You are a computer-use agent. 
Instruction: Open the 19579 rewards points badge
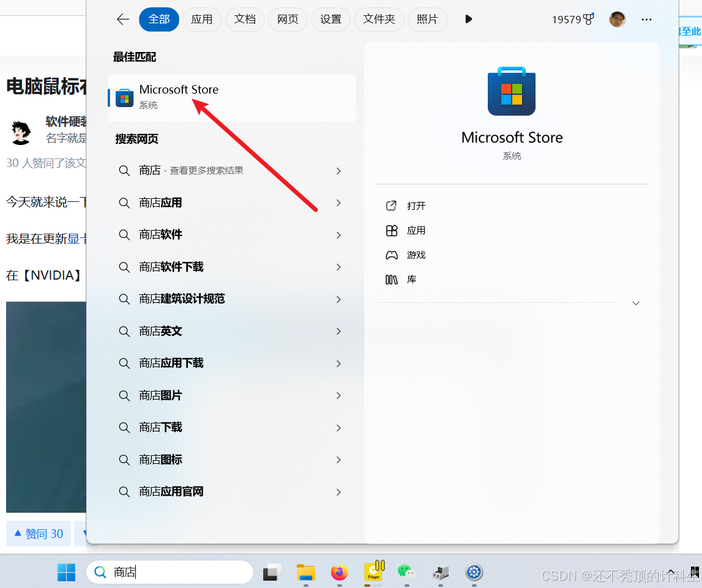pyautogui.click(x=573, y=19)
